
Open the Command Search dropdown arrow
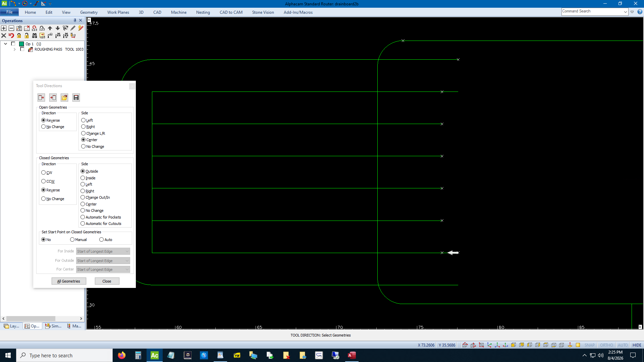click(x=626, y=12)
